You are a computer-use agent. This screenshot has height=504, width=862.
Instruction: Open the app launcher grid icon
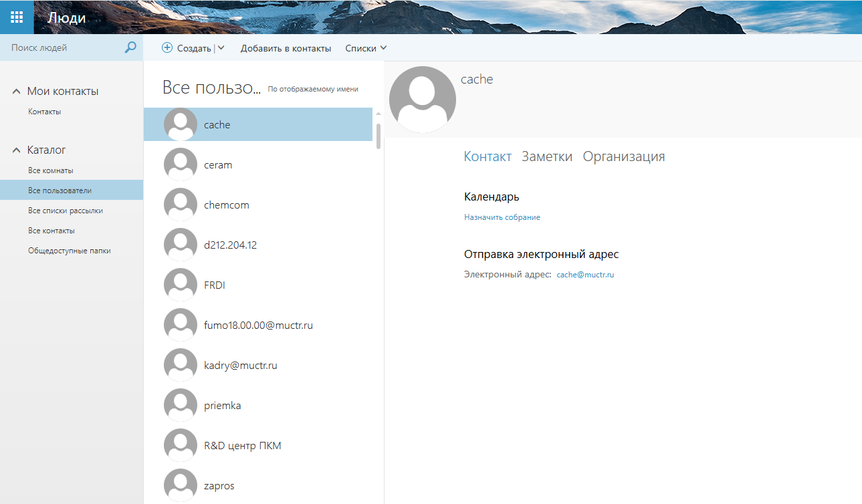point(17,17)
